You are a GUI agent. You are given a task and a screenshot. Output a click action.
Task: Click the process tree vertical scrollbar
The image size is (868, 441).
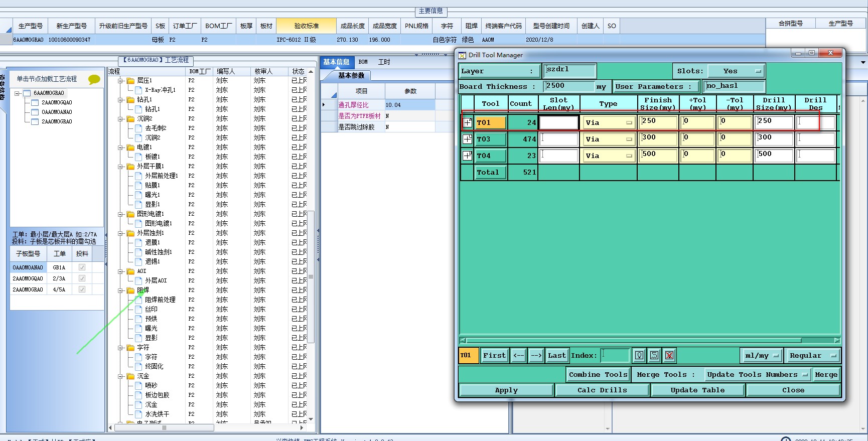[x=311, y=246]
